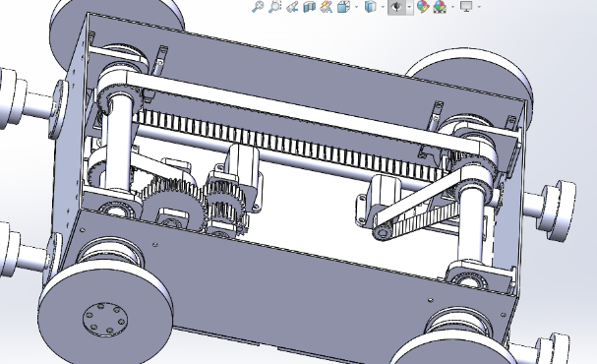Expand the View Orientation dropdown arrow
Viewport: 597px width, 364px height.
[x=357, y=7]
